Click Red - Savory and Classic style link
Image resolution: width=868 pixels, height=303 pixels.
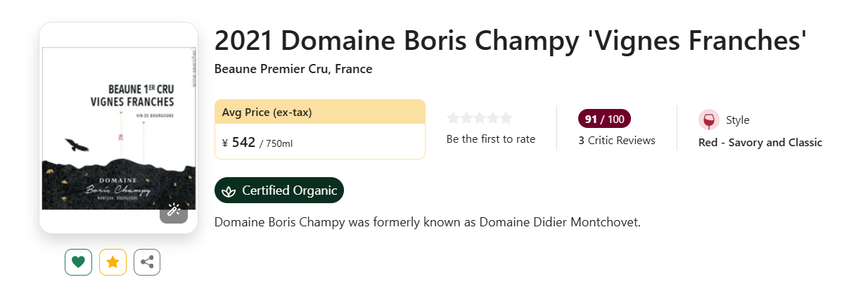(760, 143)
